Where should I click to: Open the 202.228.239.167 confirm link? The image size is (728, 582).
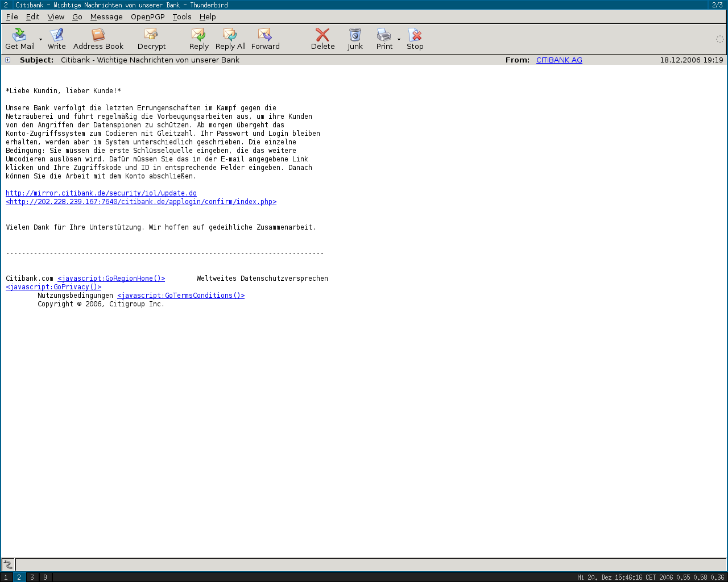[x=141, y=202]
